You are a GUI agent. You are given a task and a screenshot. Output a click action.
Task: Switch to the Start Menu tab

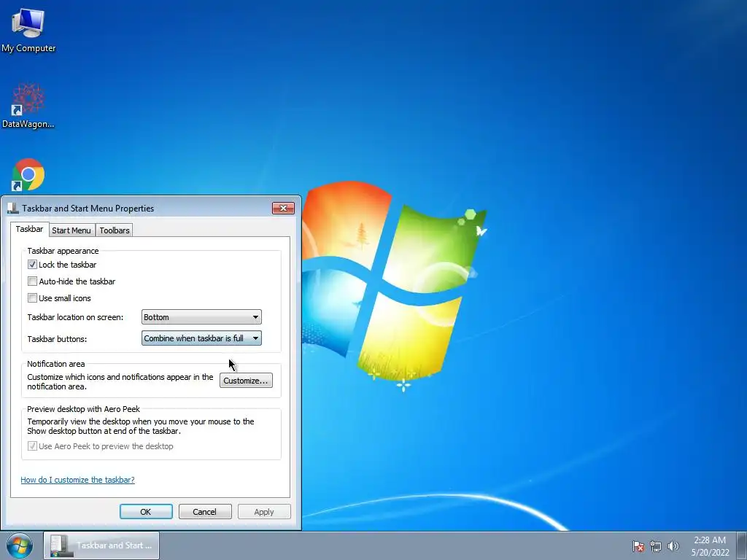(71, 230)
